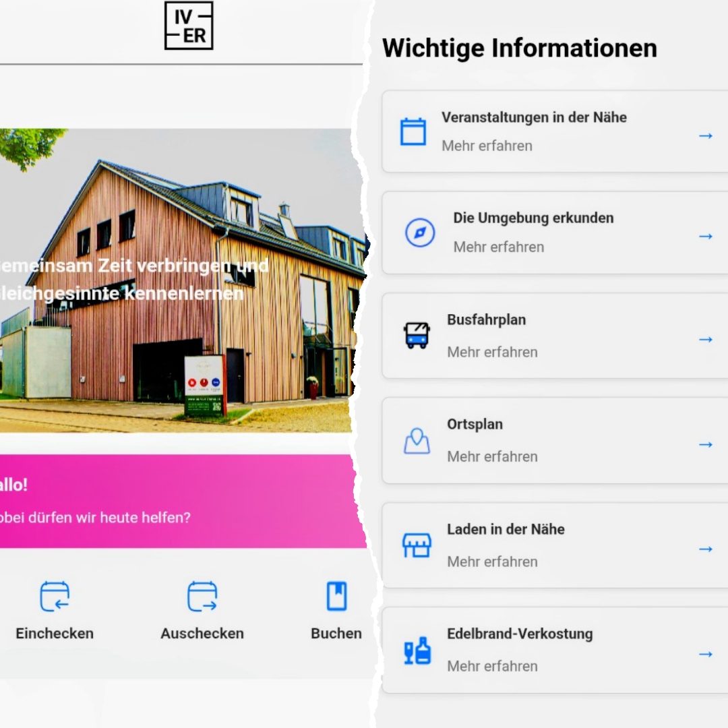Viewport: 728px width, 728px height.
Task: Expand Veranstaltungen in der Nähe arrow
Action: coord(705,136)
